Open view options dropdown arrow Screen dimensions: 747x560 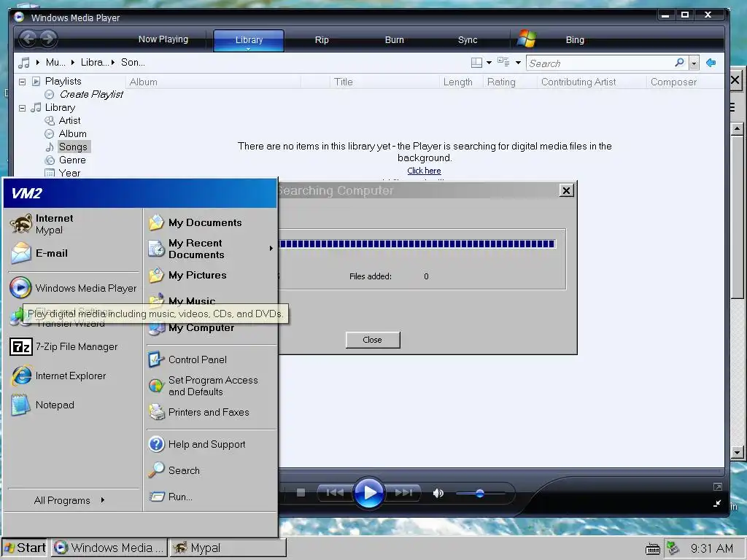pyautogui.click(x=518, y=63)
